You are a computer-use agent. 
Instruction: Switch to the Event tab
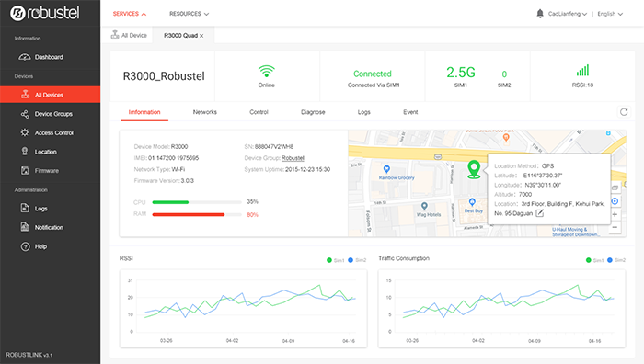(x=410, y=112)
